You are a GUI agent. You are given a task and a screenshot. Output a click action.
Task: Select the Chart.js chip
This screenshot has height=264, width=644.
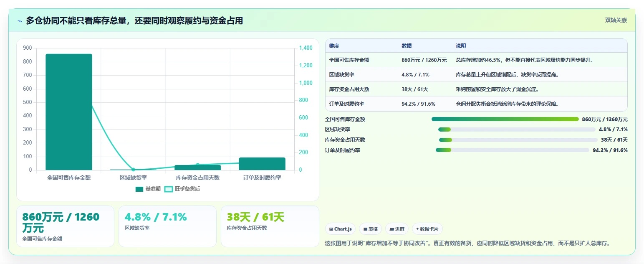340,229
